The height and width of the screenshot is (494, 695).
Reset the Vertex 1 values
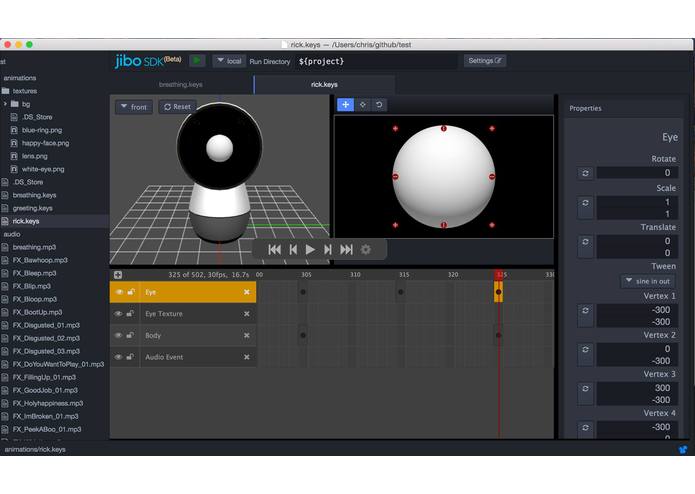586,315
